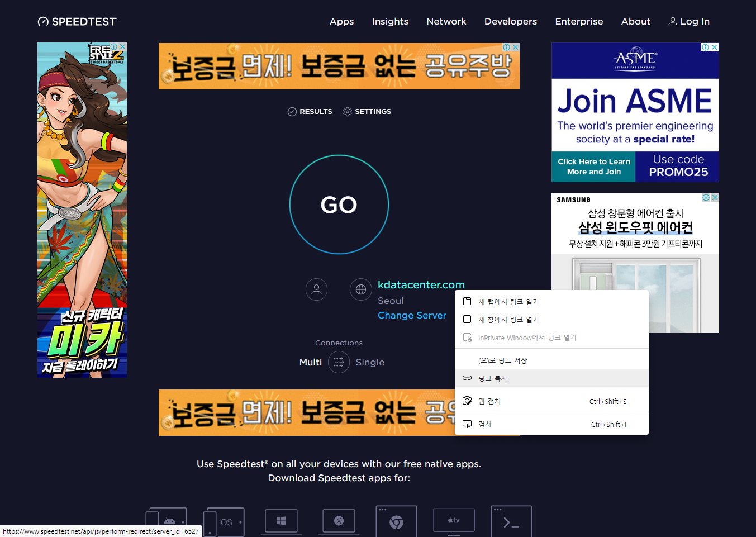Click the ad info icon on top banner

[x=506, y=47]
